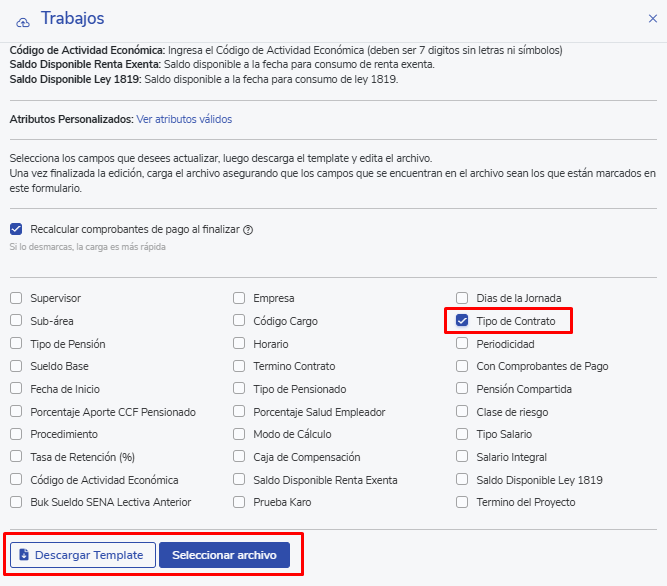Tick the Fecha de Inicio checkbox

[x=16, y=389]
